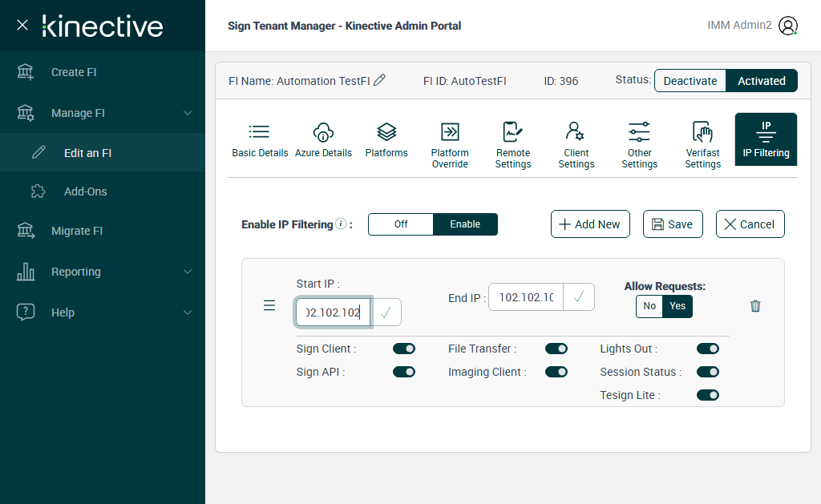Screen dimensions: 821x504
Task: Click the Help question mark icon
Action: tap(25, 312)
